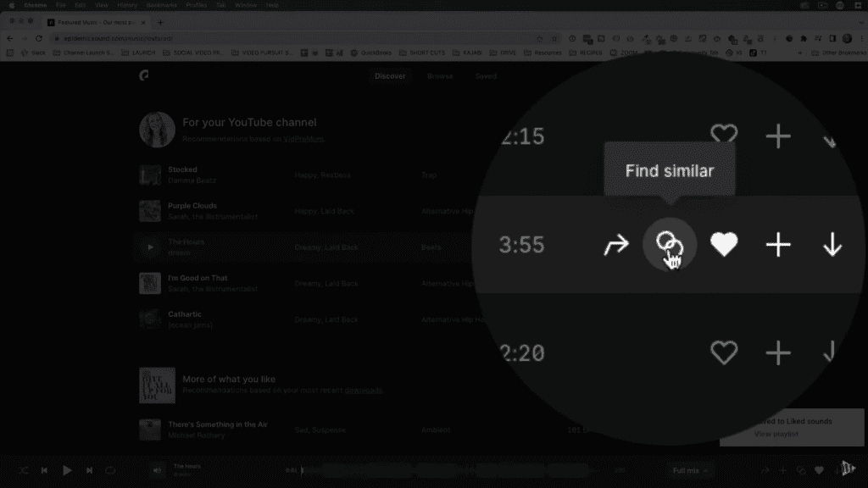Expand the LAUNCH bookmarks folder
The width and height of the screenshot is (868, 488).
tap(138, 53)
